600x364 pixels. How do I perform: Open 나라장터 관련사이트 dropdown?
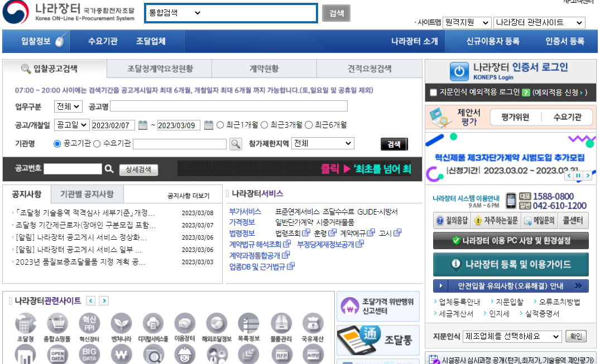pyautogui.click(x=539, y=23)
